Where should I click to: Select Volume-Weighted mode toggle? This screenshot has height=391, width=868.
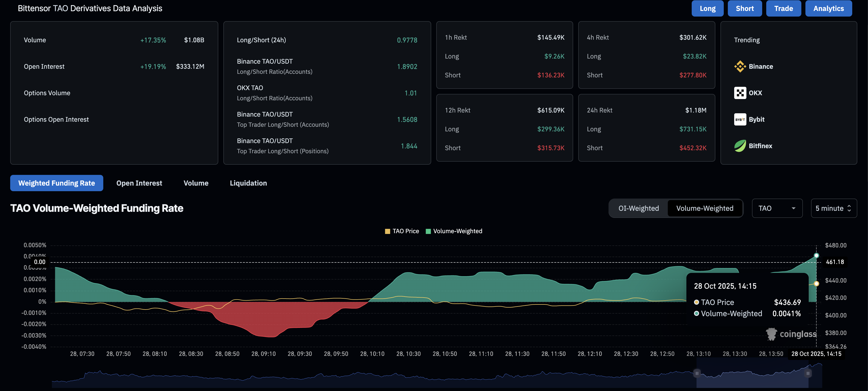coord(705,208)
